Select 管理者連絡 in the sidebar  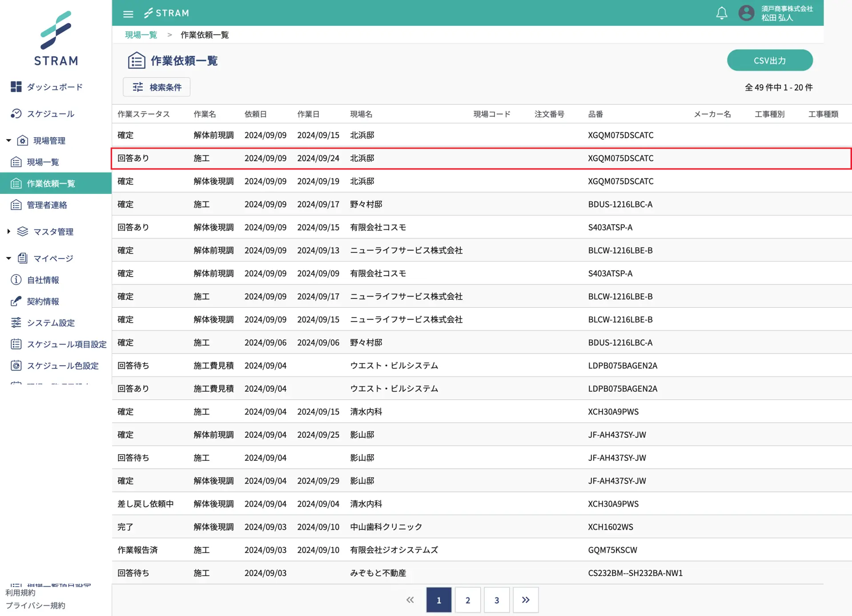[x=47, y=205]
